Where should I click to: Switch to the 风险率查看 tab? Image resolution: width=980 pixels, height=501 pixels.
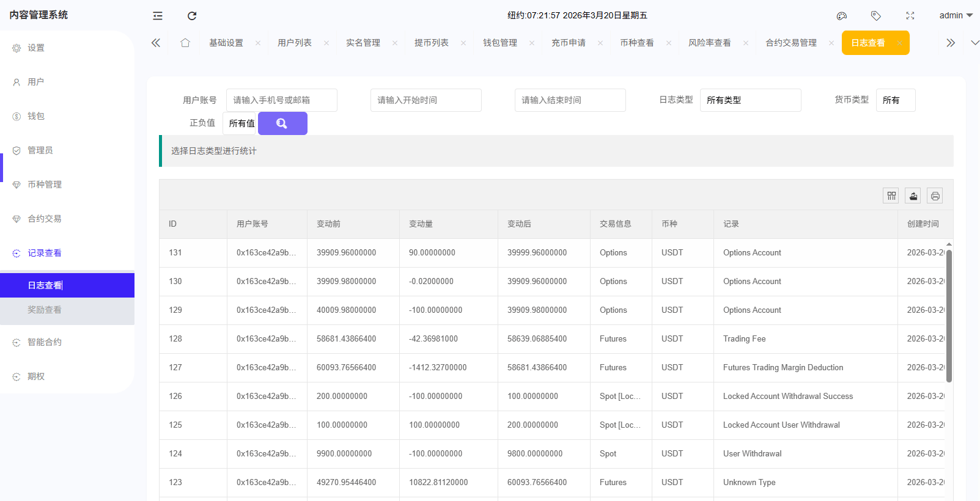(709, 43)
